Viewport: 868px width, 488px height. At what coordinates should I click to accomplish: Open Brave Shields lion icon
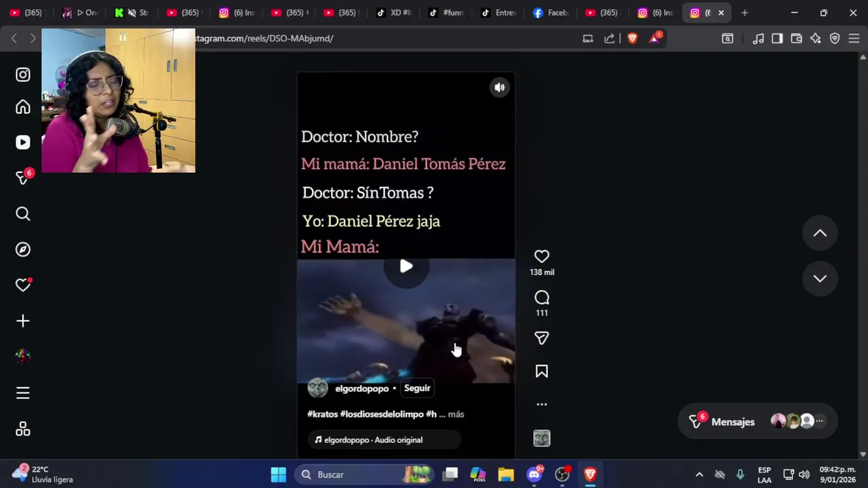[633, 39]
